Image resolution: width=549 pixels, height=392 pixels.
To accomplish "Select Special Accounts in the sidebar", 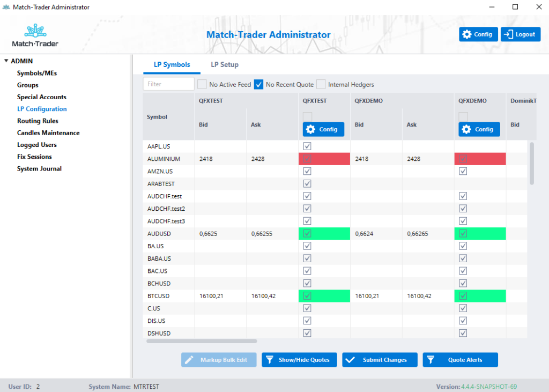I will pos(42,97).
